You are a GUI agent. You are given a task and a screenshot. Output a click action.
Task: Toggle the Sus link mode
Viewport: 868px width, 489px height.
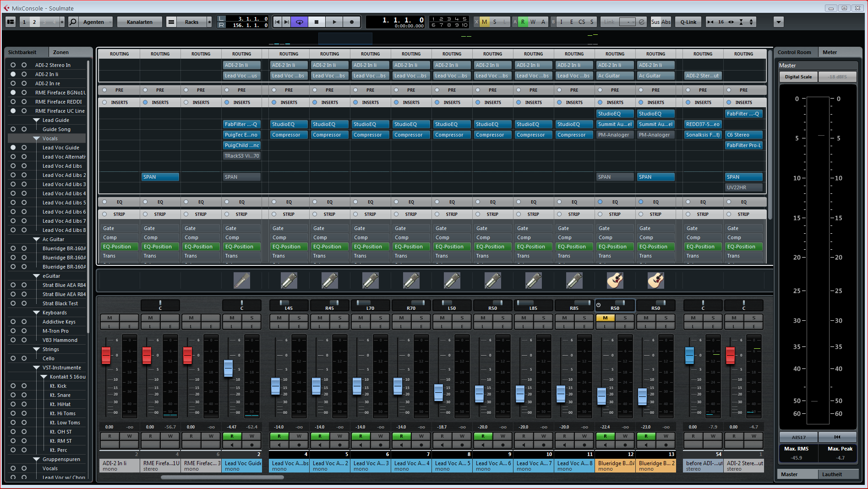pos(655,22)
